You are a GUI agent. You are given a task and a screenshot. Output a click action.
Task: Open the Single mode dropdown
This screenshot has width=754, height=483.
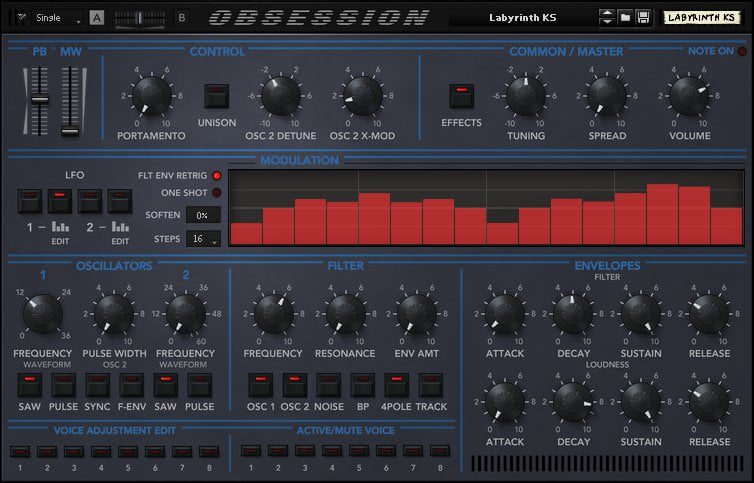58,18
